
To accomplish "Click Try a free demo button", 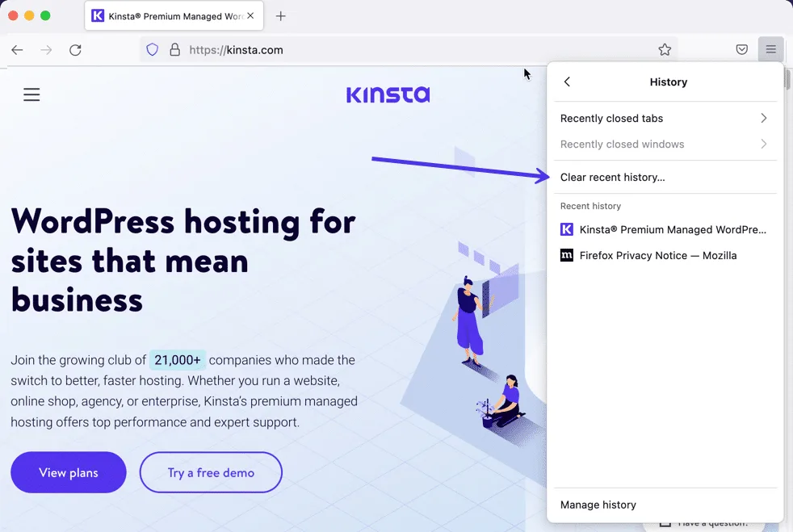I will (x=211, y=472).
